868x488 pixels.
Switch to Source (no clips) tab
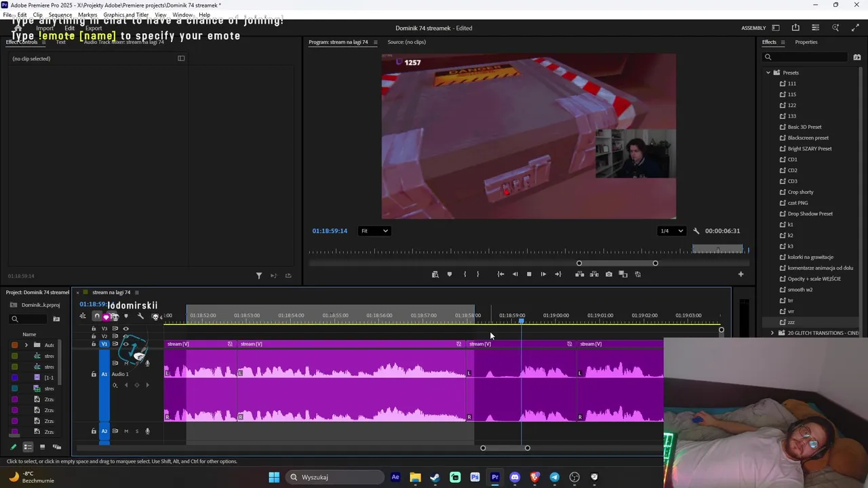pyautogui.click(x=407, y=42)
